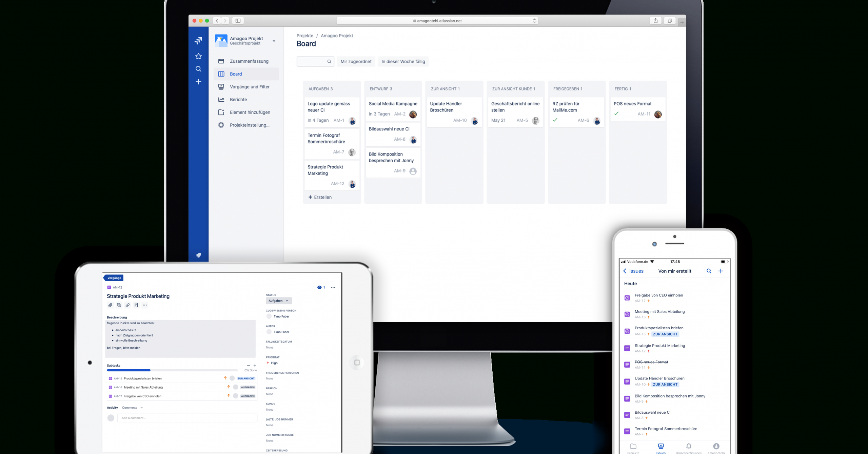Open Benachrichtigungen tab on phone

(688, 449)
